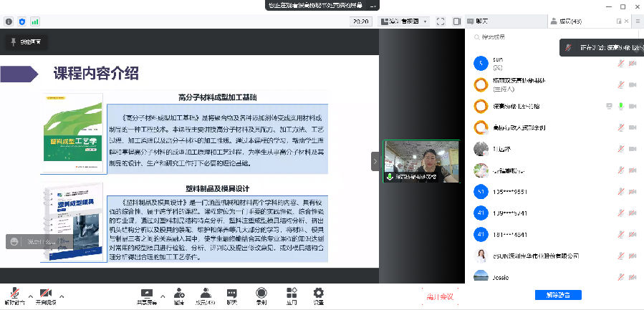This screenshot has width=644, height=310.
Task: Toggle microphone unmute in bottom toolbar
Action: coord(14,294)
